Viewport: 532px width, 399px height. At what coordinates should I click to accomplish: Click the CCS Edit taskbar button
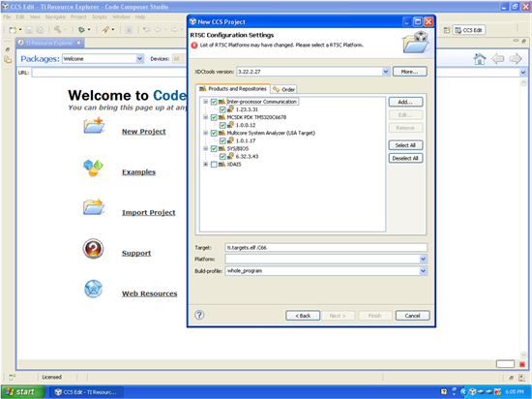click(x=86, y=392)
